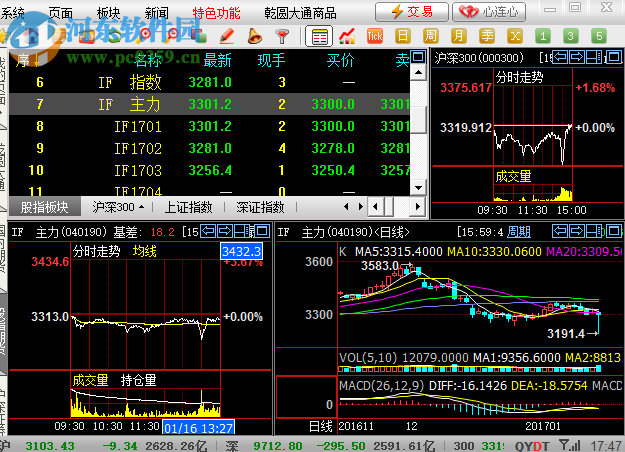This screenshot has width=625, height=452.
Task: Open the 周期 period link
Action: 519,232
